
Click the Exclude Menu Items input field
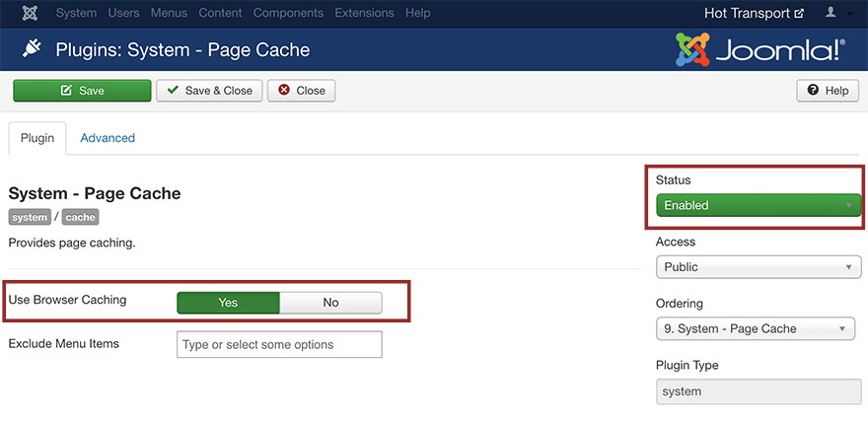[279, 345]
